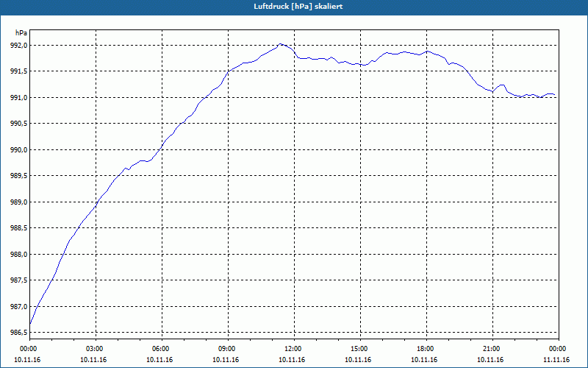The width and height of the screenshot is (588, 368).
Task: Click the curve start point at 00:00
Action: coord(30,323)
